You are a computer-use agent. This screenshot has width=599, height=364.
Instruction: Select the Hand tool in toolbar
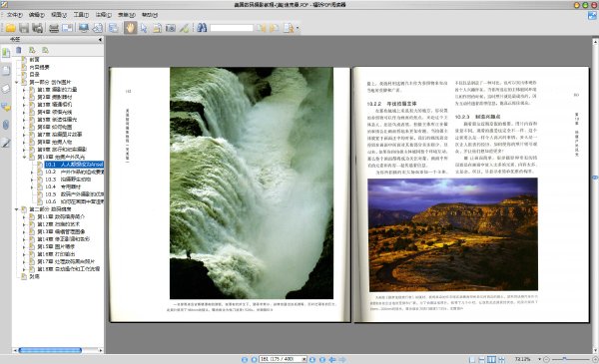coord(130,28)
